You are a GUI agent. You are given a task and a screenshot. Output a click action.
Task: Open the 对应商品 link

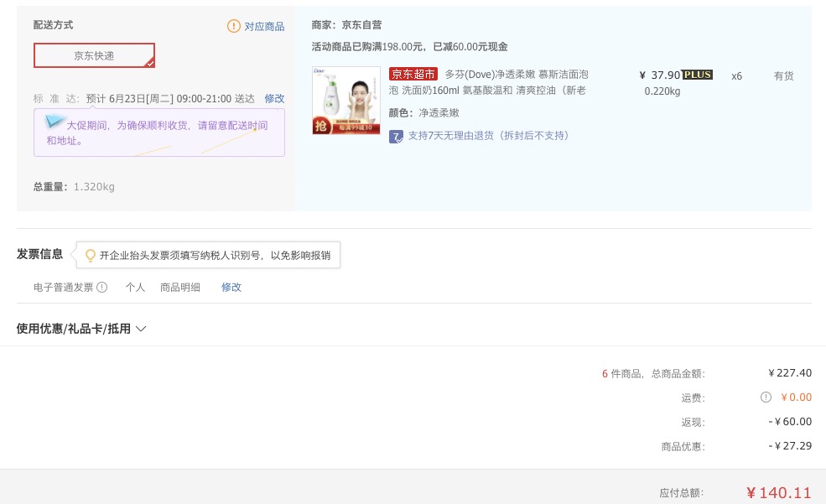tap(264, 26)
